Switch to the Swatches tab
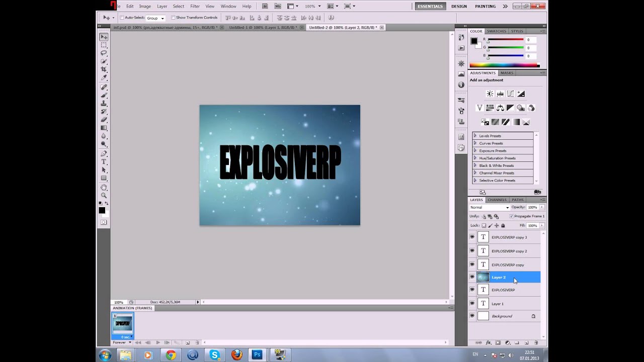 (x=497, y=31)
